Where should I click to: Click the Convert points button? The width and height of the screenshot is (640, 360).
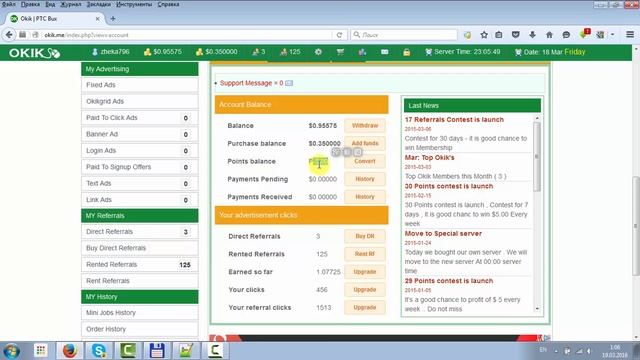[365, 161]
